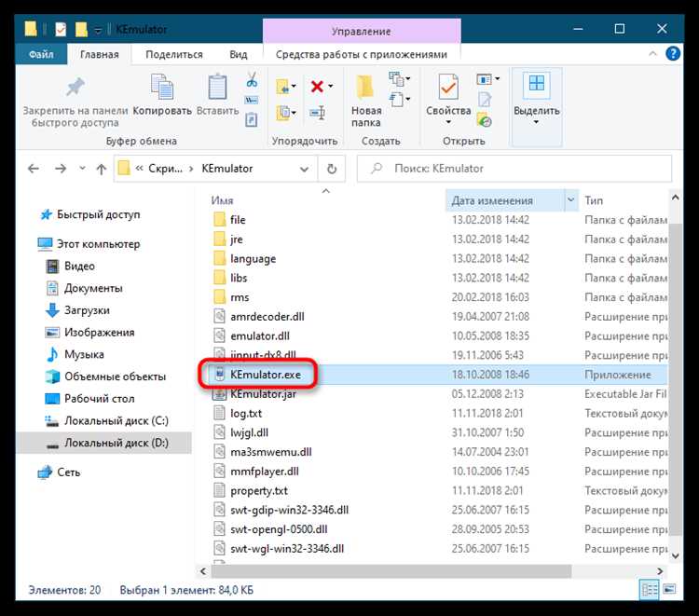
Task: Click the Новая папка folder icon
Action: 365,87
